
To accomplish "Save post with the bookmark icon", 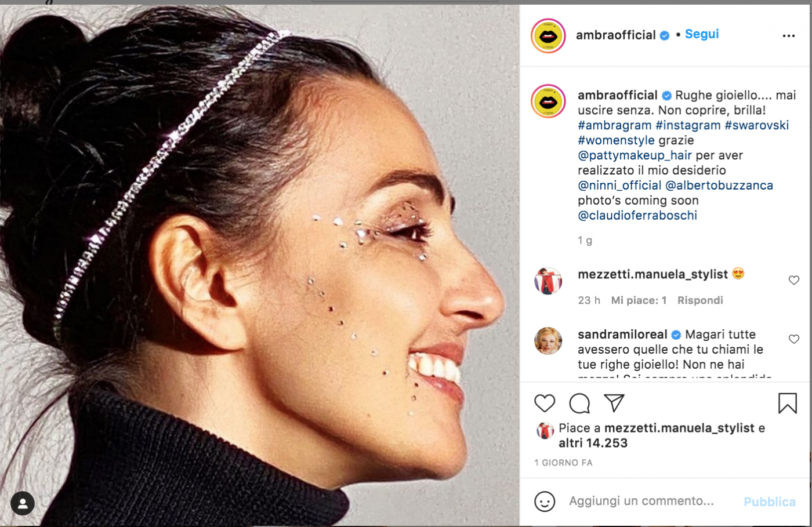I will (x=788, y=403).
